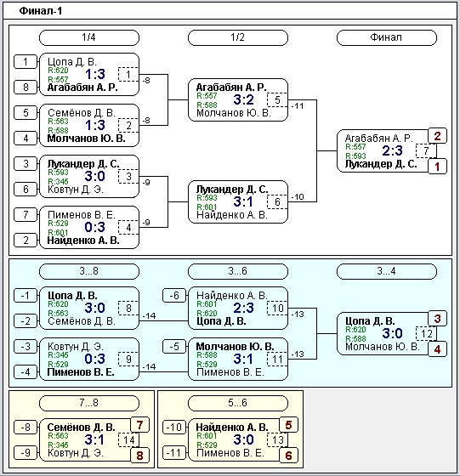Image resolution: width=460 pixels, height=476 pixels.
Task: Click second place badge by Агабабян
Action: [x=437, y=136]
